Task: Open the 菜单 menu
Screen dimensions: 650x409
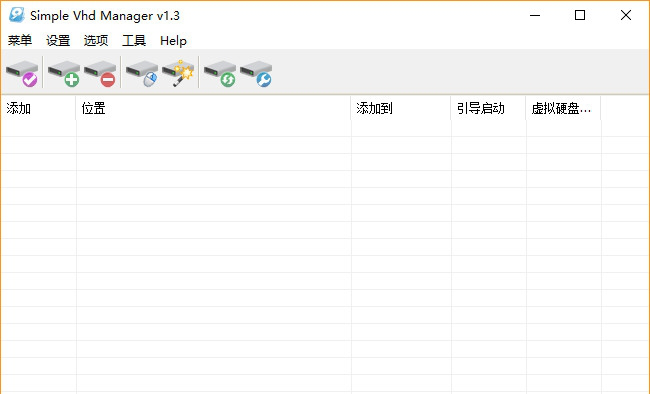Action: 19,40
